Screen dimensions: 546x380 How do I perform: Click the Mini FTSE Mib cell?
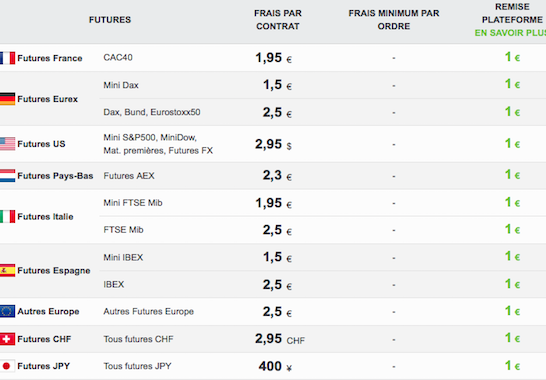click(133, 203)
